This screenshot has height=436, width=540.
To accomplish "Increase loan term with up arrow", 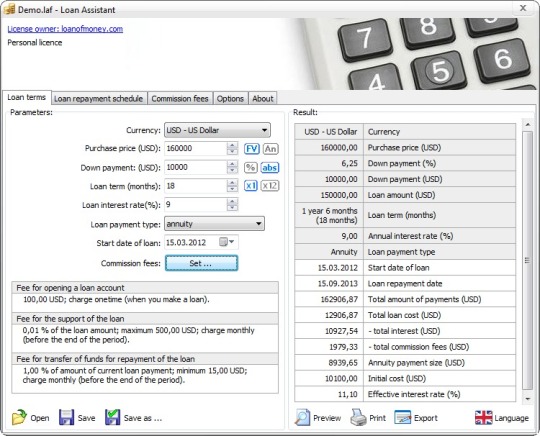I will [232, 183].
